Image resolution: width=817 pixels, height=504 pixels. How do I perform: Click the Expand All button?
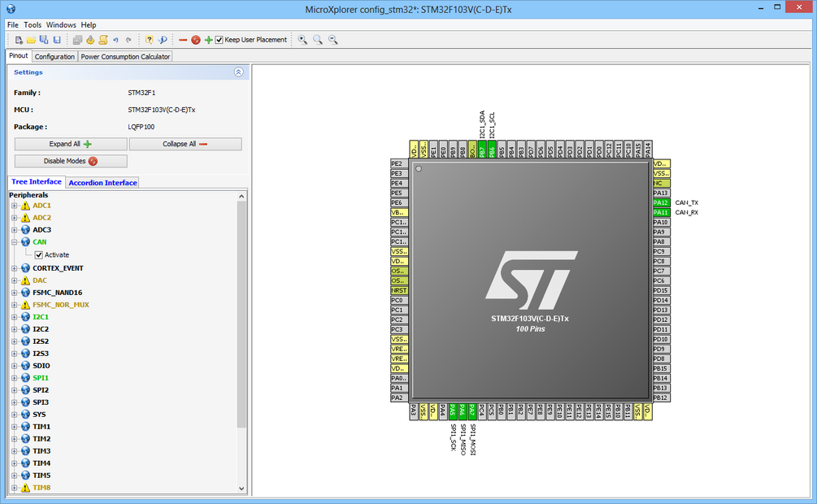coord(71,144)
